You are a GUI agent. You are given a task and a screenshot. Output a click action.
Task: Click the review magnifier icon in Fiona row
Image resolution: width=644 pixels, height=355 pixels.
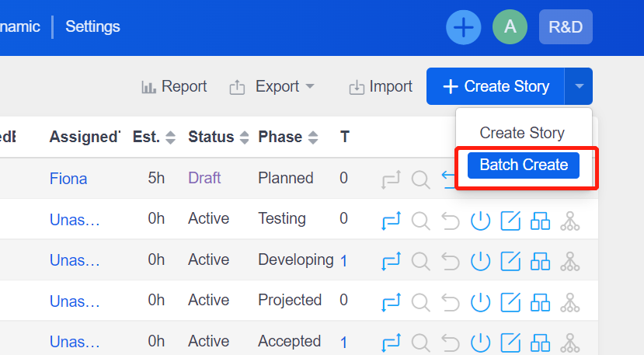pos(420,179)
